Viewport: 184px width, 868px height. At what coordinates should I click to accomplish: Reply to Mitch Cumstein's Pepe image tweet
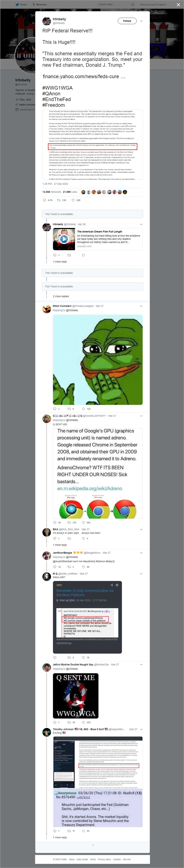[55, 409]
